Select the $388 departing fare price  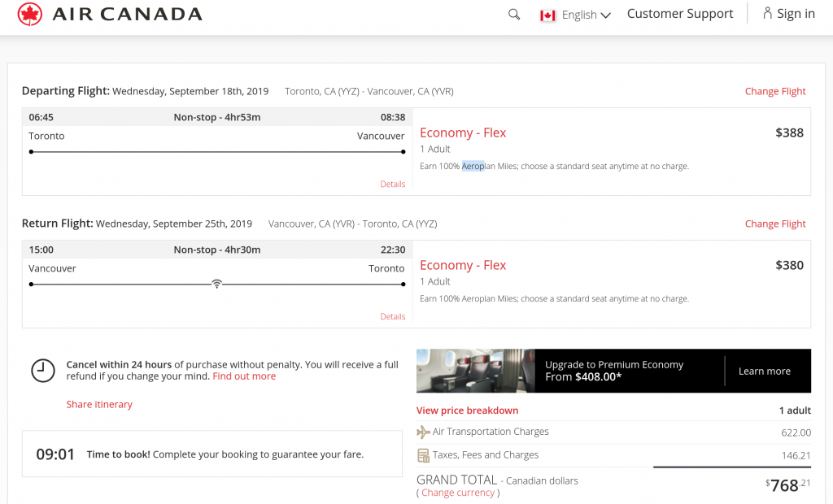point(789,133)
